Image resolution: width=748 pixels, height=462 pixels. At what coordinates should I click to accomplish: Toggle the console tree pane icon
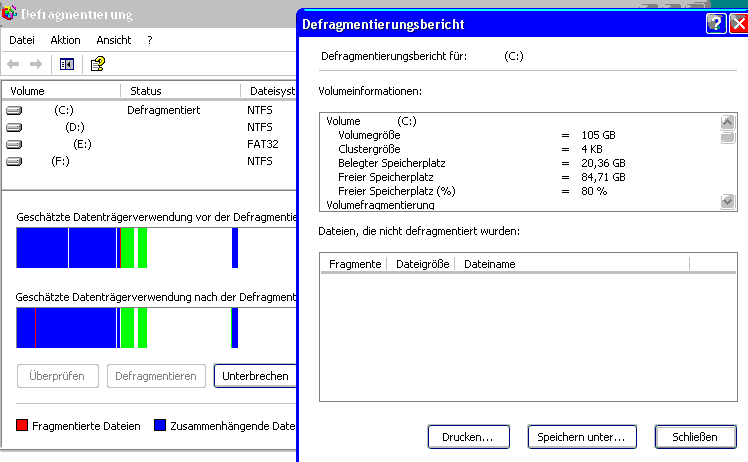point(67,64)
